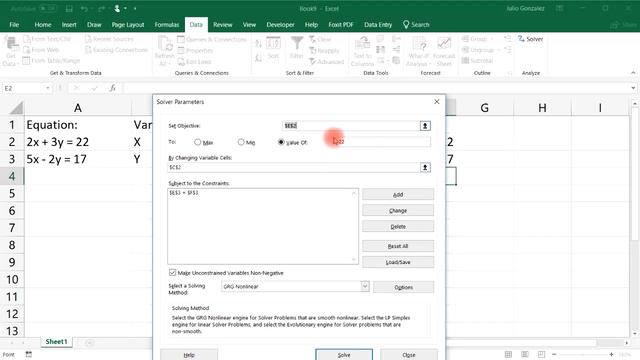This screenshot has width=640, height=360.
Task: Select the $E$3 = $F$3 constraint
Action: tap(184, 193)
